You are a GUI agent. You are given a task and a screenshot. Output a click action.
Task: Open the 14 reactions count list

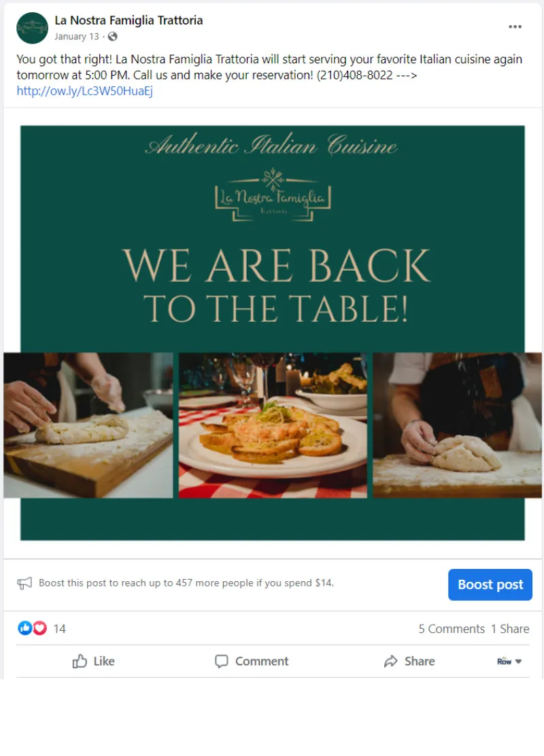[x=59, y=629]
